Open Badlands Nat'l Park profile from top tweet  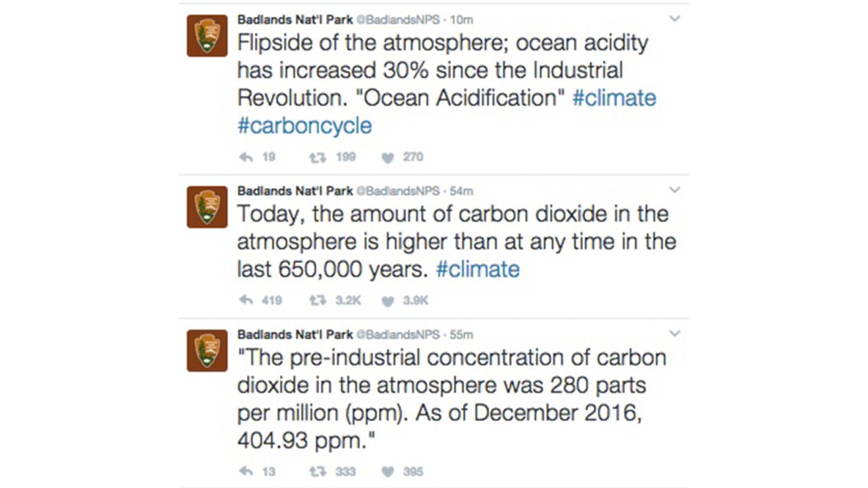[295, 20]
